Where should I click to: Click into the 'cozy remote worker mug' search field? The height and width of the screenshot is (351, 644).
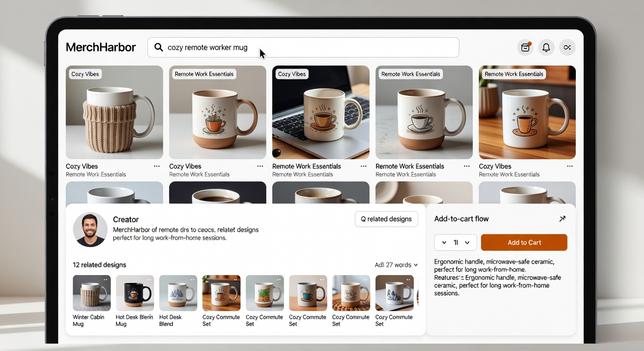[303, 47]
